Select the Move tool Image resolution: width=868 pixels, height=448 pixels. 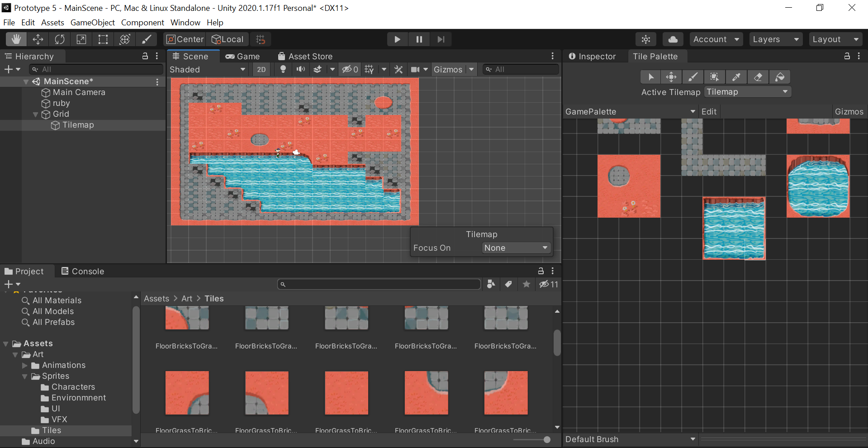(x=38, y=39)
